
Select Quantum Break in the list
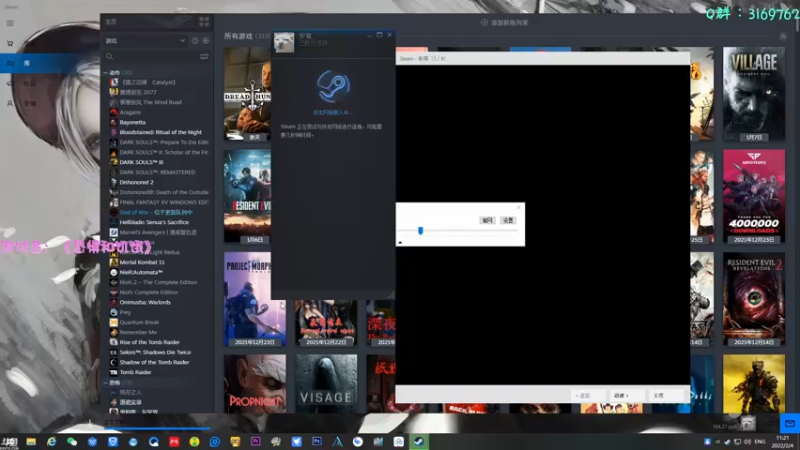139,322
